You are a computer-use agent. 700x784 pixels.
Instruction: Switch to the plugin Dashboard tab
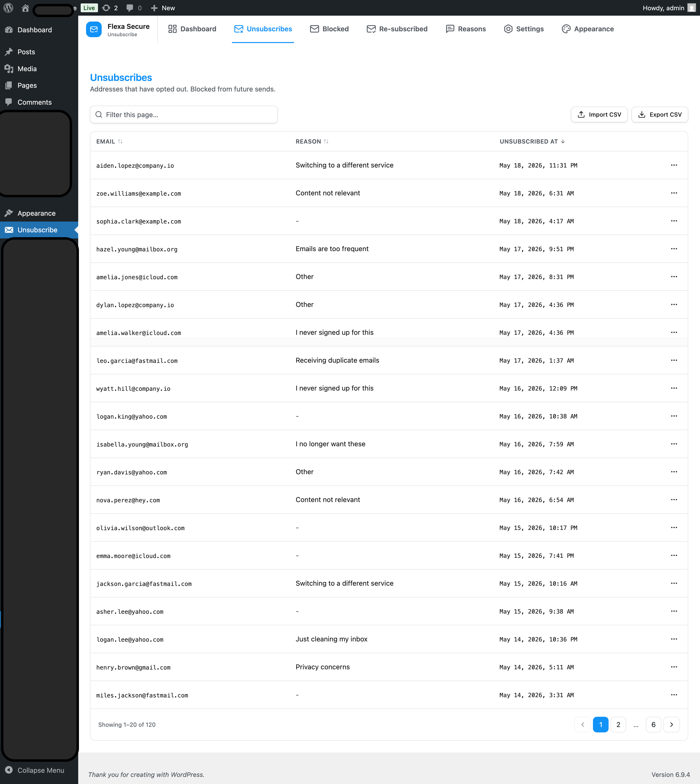coord(192,29)
